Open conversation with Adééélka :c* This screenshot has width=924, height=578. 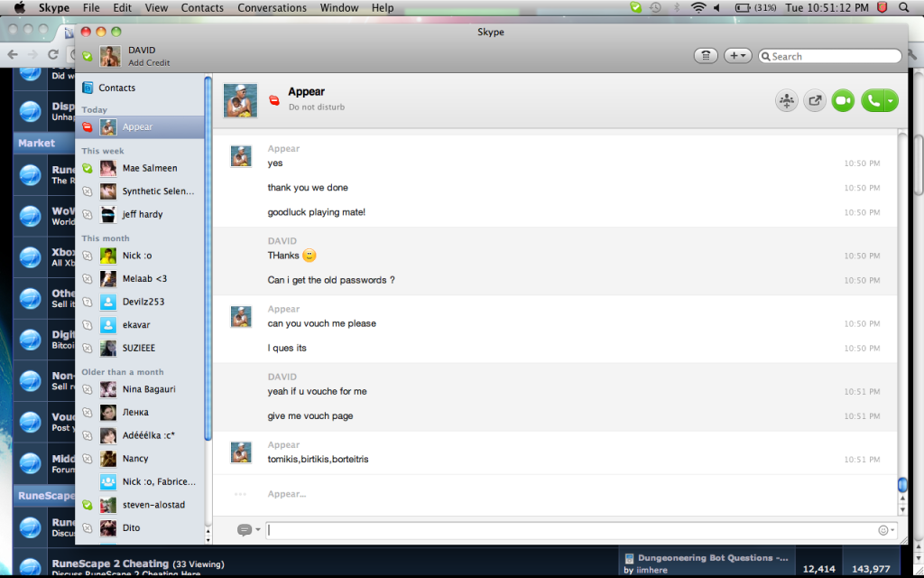[x=140, y=435]
